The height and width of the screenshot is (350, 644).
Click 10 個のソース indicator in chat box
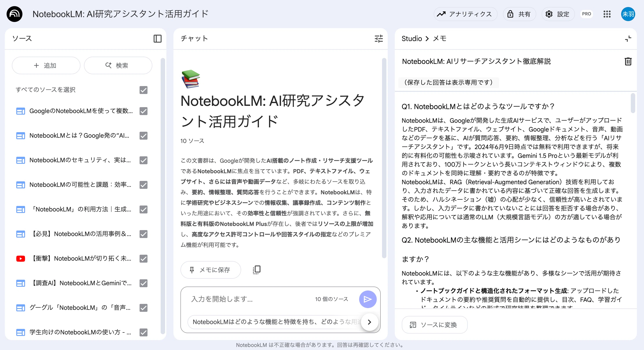pyautogui.click(x=331, y=299)
